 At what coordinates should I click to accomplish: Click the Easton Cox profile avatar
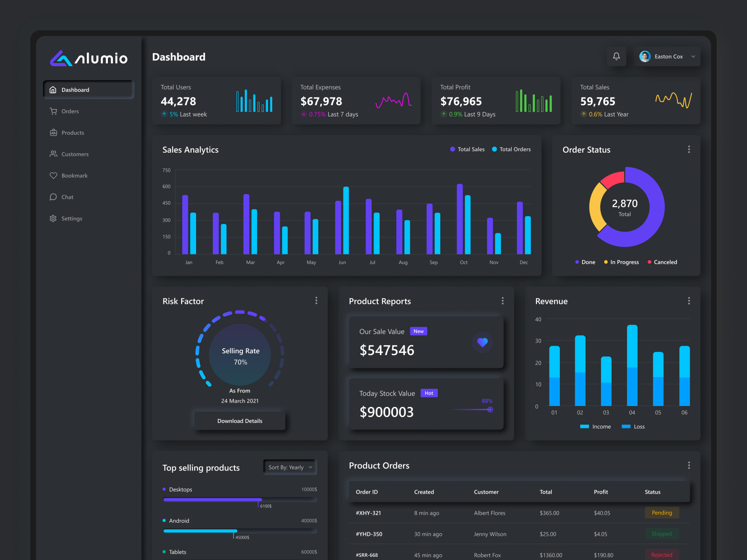click(645, 56)
